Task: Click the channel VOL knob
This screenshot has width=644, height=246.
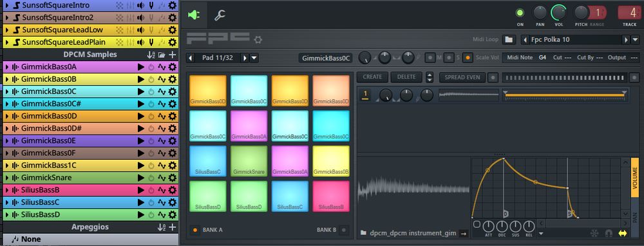Action: (x=559, y=13)
